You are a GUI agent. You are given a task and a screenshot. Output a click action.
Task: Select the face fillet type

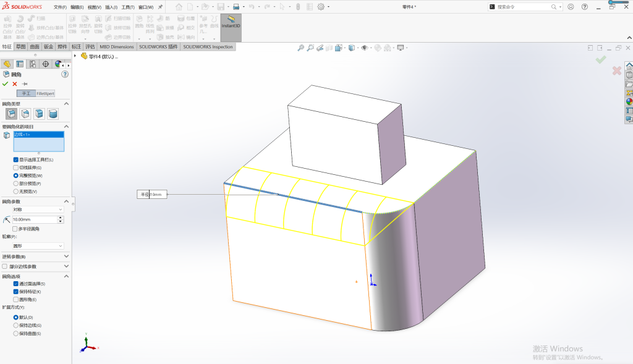click(x=39, y=114)
